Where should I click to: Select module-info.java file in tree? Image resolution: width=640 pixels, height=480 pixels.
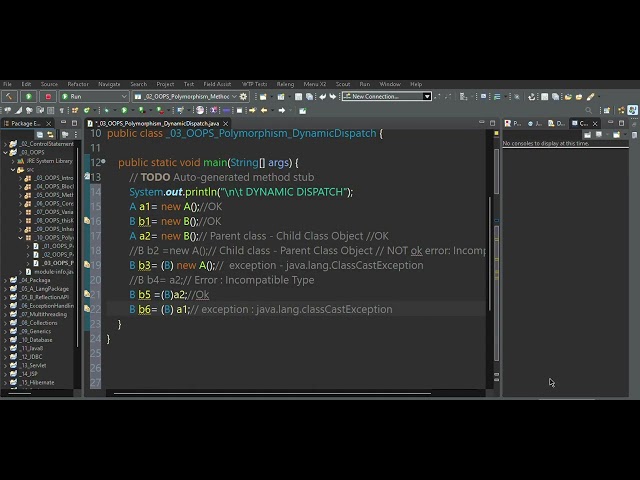[x=53, y=271]
